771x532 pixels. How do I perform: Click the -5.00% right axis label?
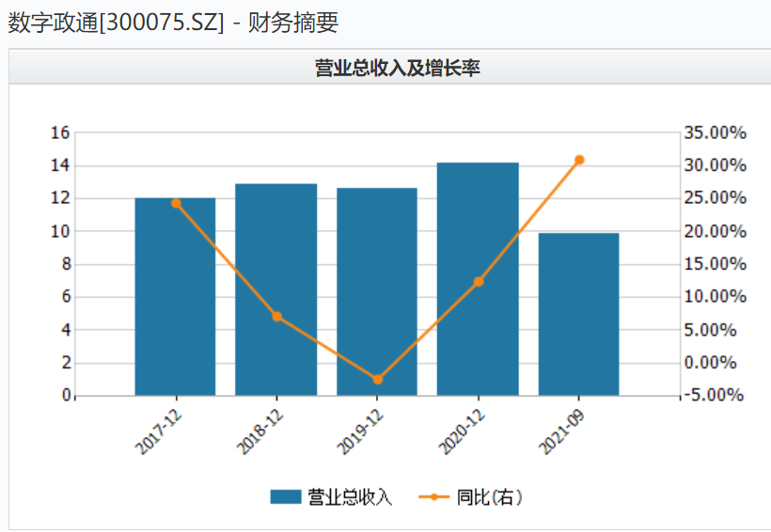click(713, 395)
